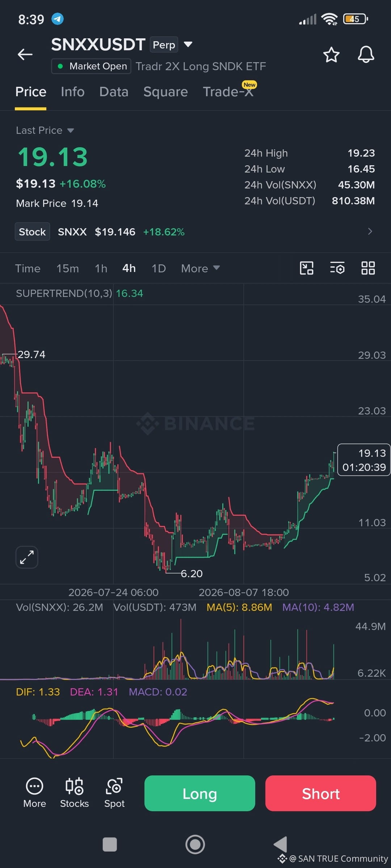Tap the Wi-Fi status icon
This screenshot has width=391, height=868.
tap(329, 19)
